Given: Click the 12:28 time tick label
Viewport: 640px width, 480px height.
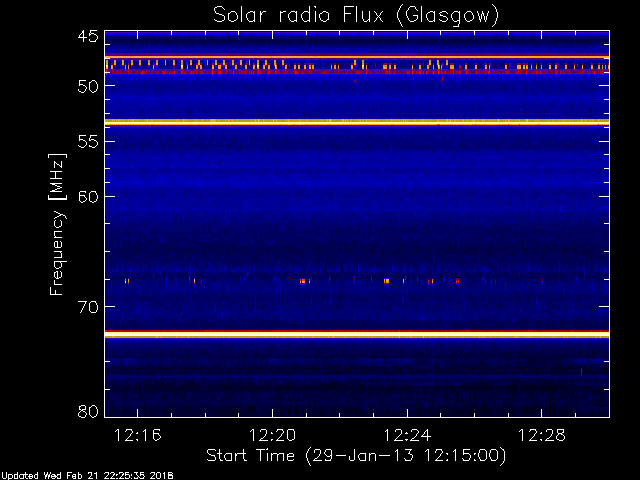Looking at the screenshot, I should [542, 436].
